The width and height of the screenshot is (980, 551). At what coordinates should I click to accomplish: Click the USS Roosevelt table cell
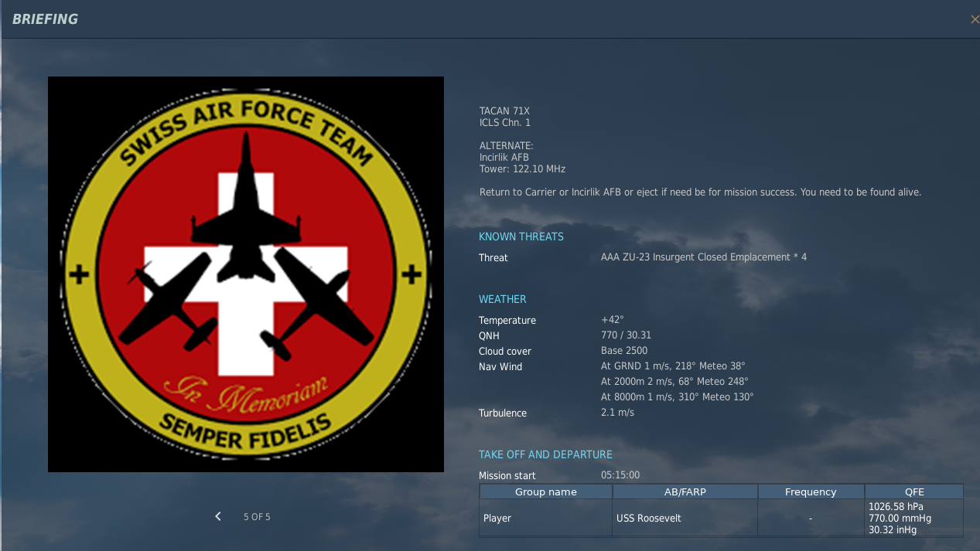point(648,518)
